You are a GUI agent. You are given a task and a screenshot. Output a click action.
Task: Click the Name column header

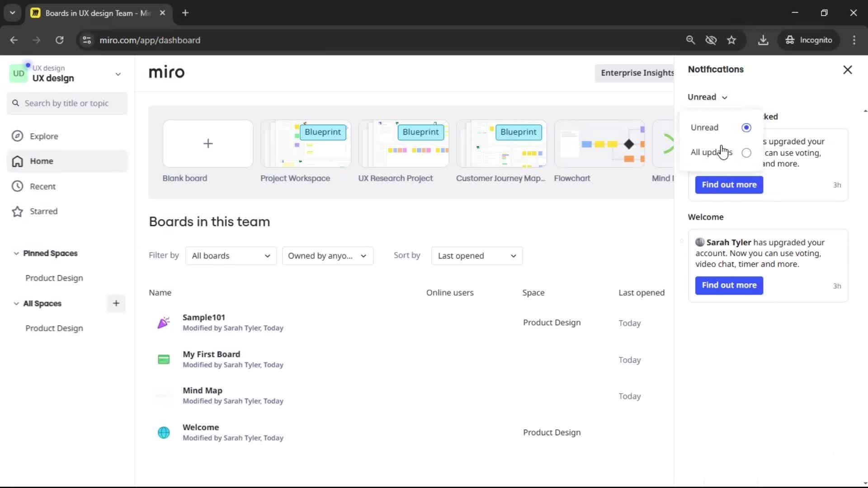coord(160,293)
